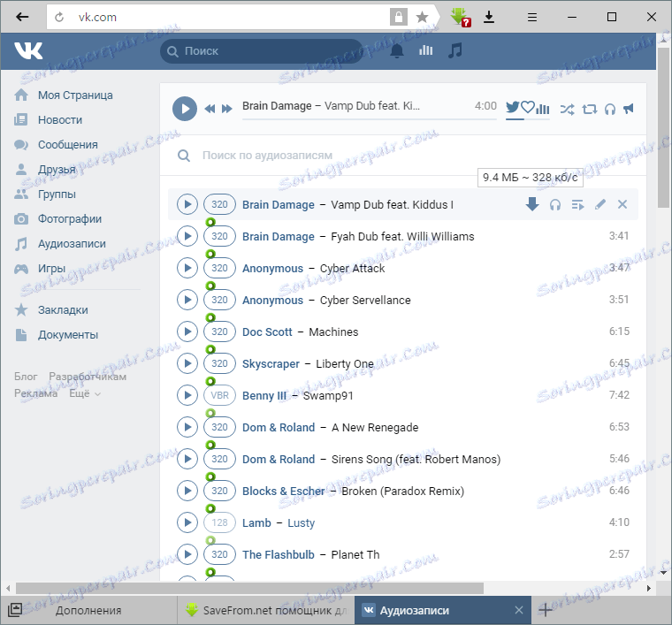Open the Реклама footer link
672x625 pixels.
point(35,393)
